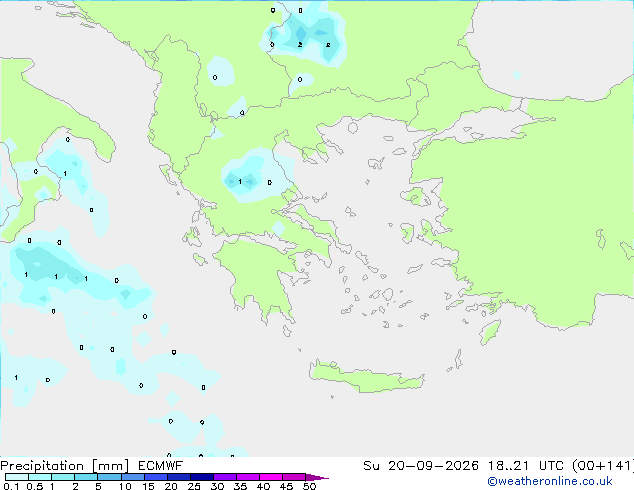Click the forecast date 'Su 20-09-2026' text

tap(421, 466)
